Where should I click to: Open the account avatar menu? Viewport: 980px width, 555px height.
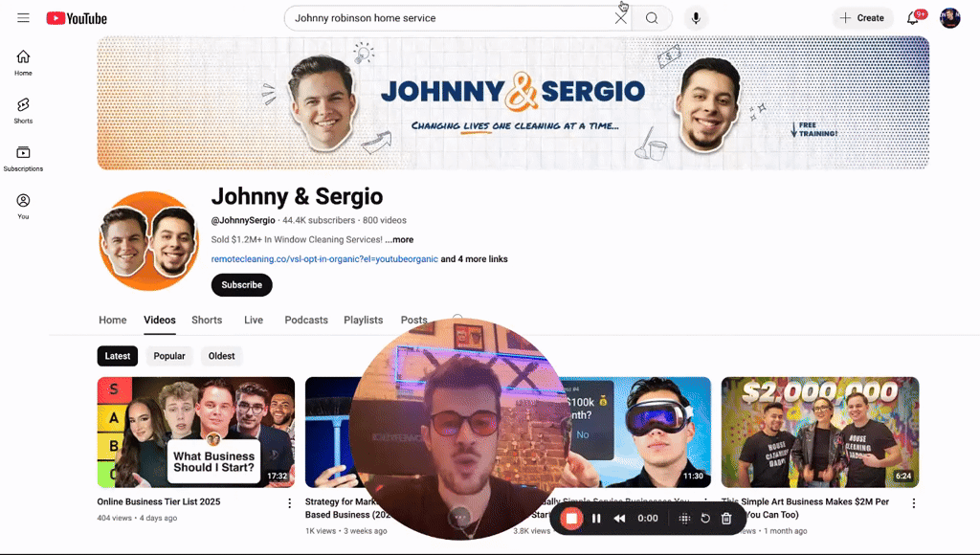(x=950, y=18)
